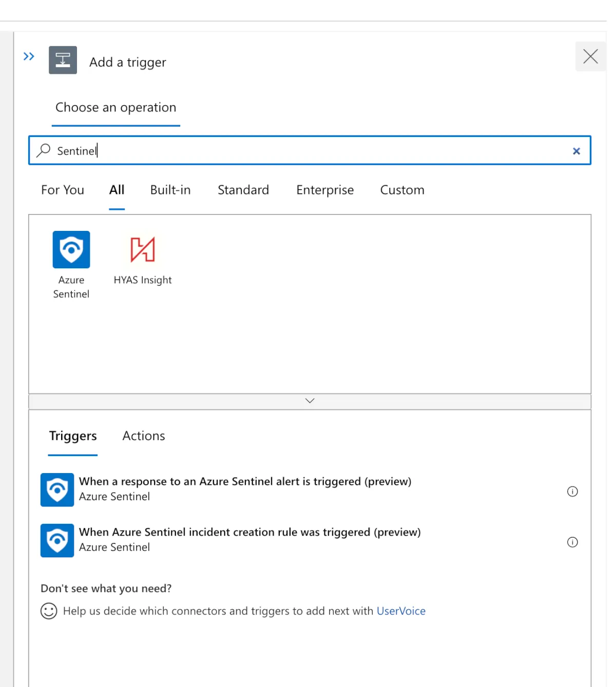Open the Standard connectors tab
The height and width of the screenshot is (687, 616).
click(x=243, y=190)
